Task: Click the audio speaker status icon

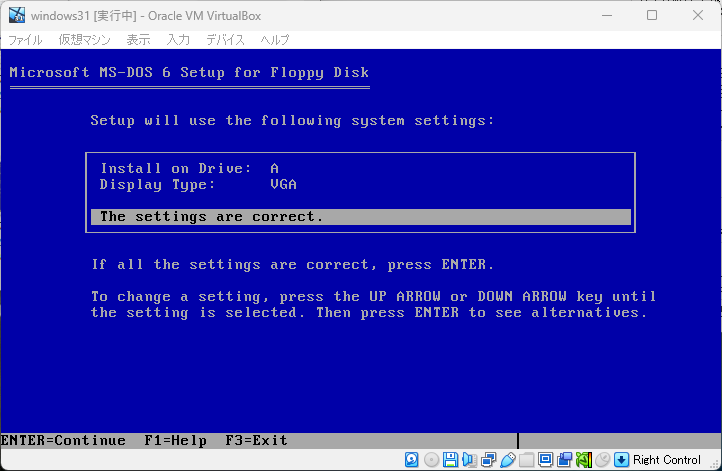Action: [469, 459]
